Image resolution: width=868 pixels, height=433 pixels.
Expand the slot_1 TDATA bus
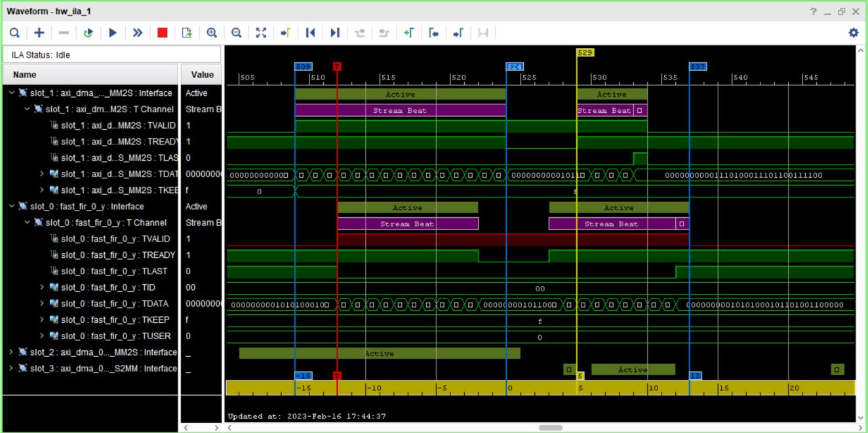[43, 174]
